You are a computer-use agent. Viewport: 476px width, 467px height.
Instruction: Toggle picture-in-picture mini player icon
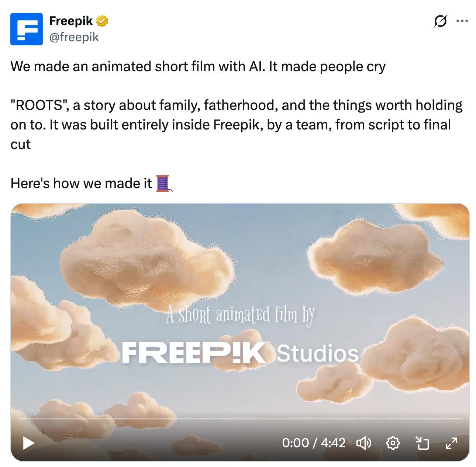click(x=422, y=443)
